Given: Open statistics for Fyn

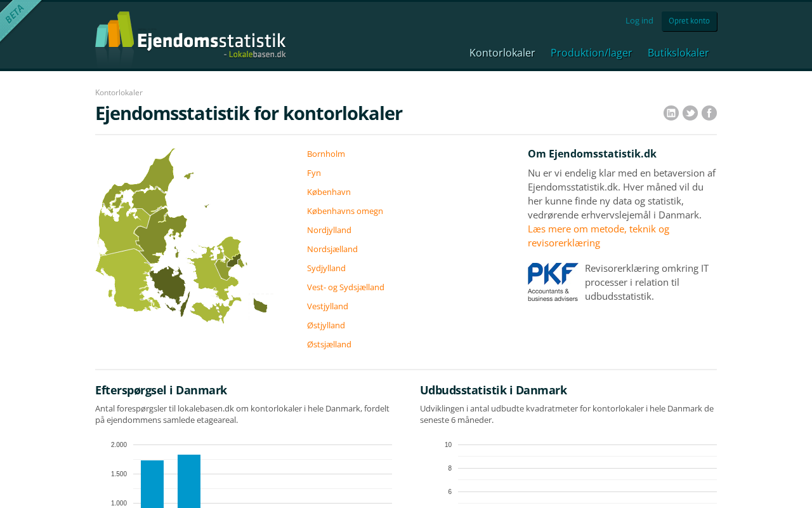Looking at the screenshot, I should click(x=314, y=173).
